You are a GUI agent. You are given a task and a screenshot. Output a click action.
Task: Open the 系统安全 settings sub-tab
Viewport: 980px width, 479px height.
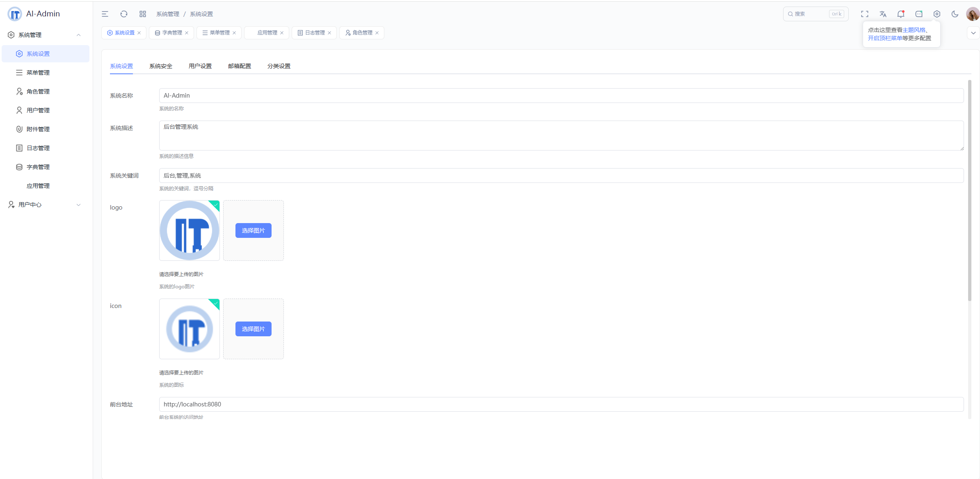(x=161, y=66)
